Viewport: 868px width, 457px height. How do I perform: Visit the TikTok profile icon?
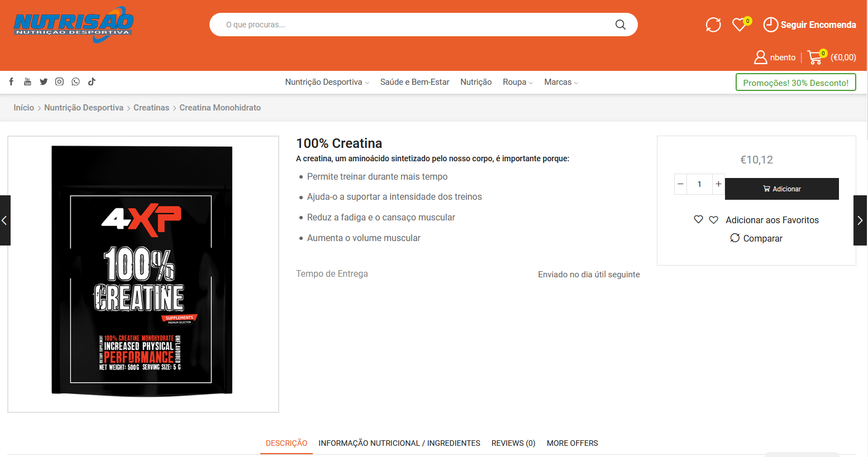click(92, 81)
